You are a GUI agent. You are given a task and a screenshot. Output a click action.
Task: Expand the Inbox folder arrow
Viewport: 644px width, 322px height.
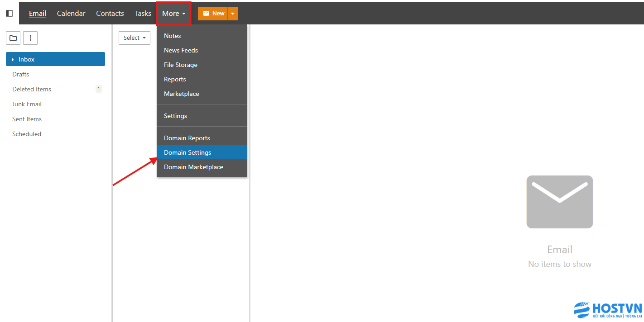[13, 60]
